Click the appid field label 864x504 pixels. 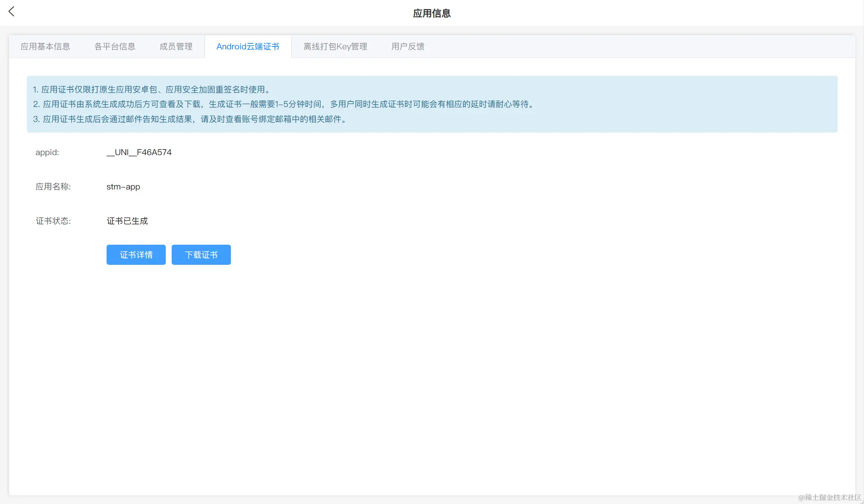coord(47,152)
